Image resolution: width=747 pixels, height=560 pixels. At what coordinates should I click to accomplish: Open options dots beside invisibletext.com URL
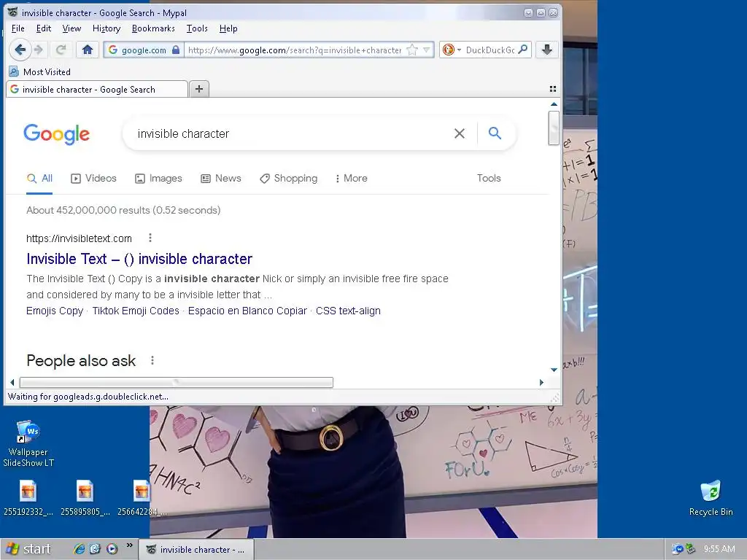[x=150, y=238]
